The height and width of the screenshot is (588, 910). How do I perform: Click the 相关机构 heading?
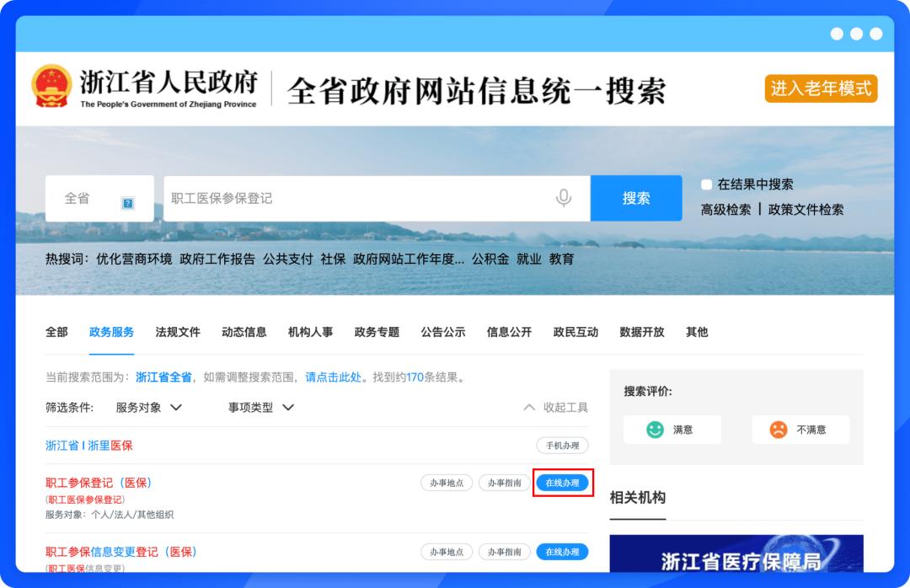pyautogui.click(x=638, y=498)
